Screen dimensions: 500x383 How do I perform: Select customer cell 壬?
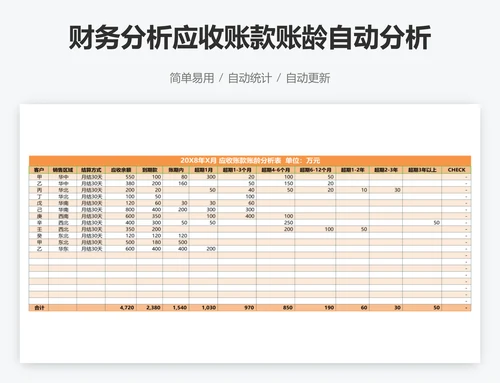pos(39,229)
